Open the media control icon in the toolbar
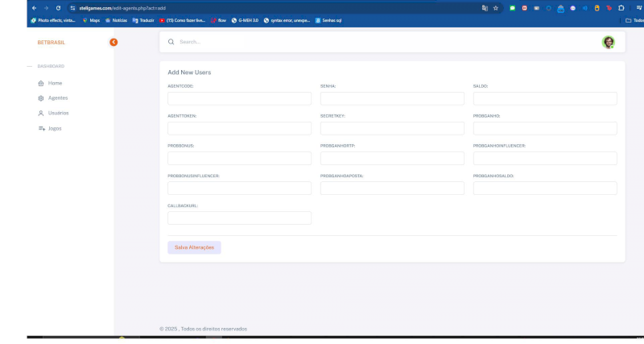The height and width of the screenshot is (344, 644). click(639, 8)
